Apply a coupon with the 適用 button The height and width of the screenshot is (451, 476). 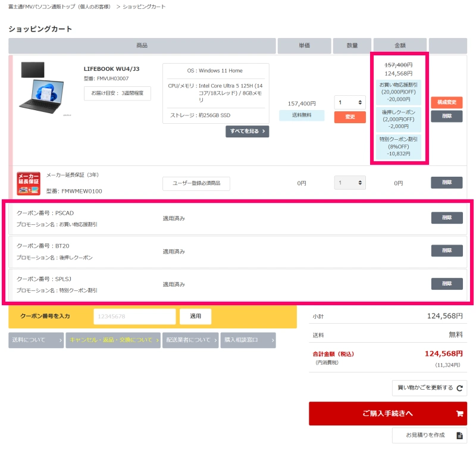point(195,317)
